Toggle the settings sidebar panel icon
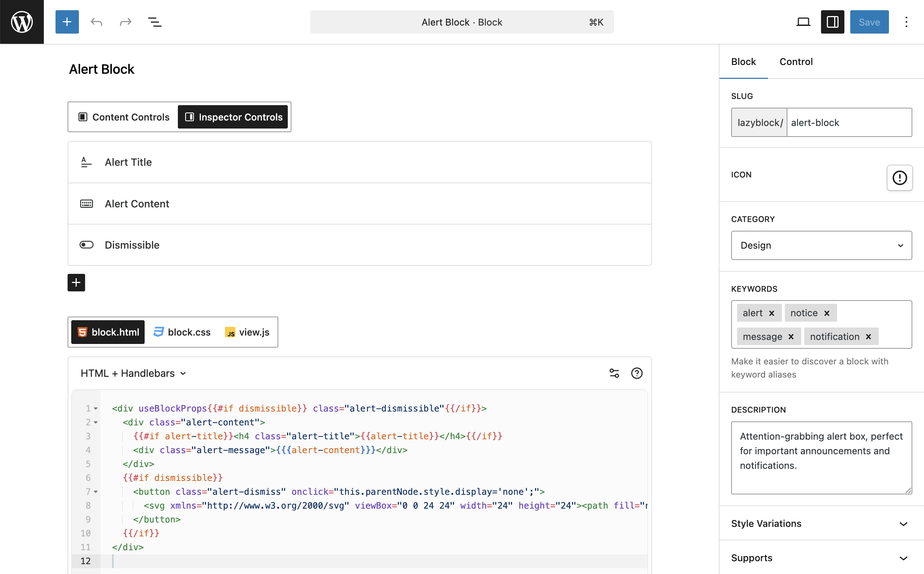 832,22
